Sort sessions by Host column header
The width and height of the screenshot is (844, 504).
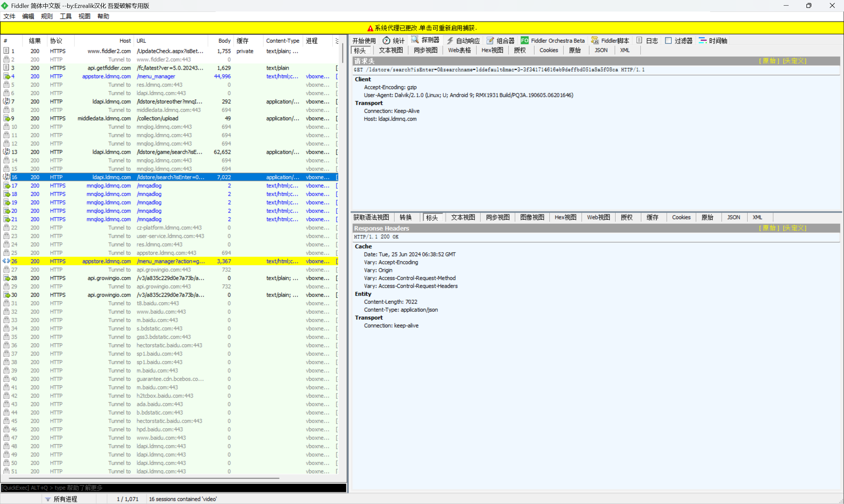[x=104, y=41]
